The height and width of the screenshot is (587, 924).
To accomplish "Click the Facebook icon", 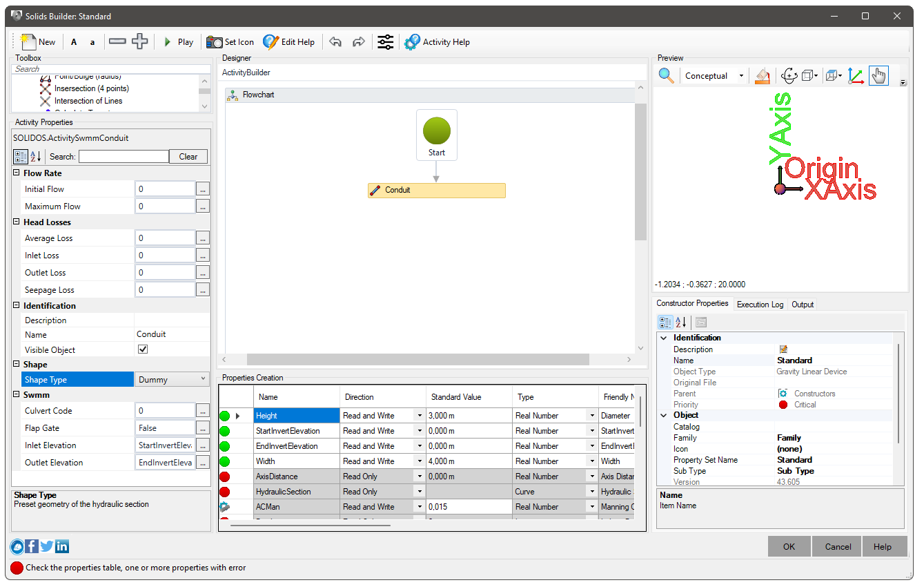I will (32, 546).
